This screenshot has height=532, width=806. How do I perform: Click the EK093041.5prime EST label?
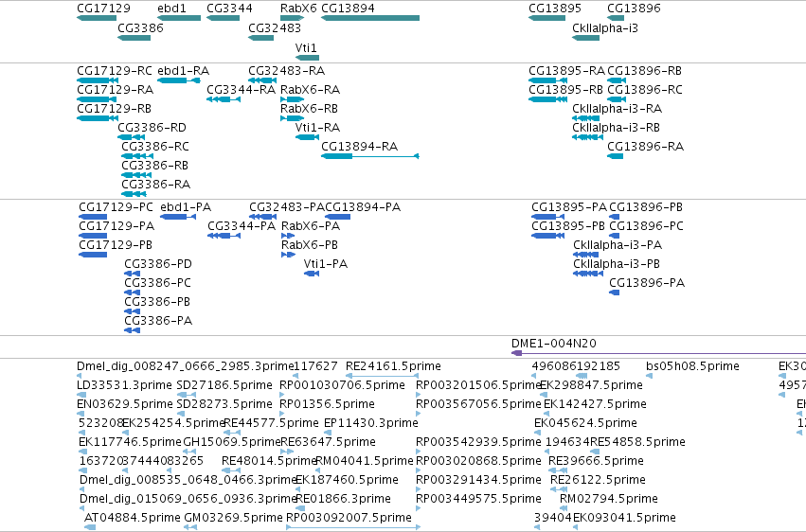624,518
